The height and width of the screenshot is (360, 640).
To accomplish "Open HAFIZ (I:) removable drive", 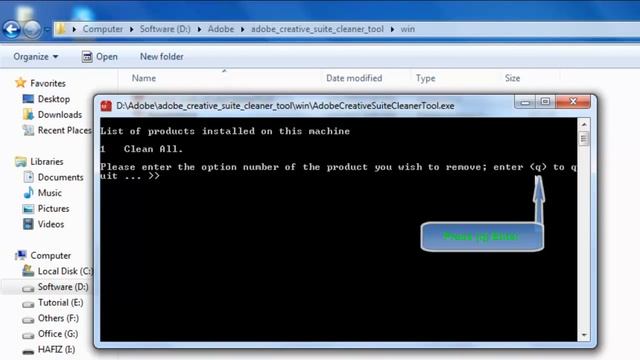I will click(56, 349).
